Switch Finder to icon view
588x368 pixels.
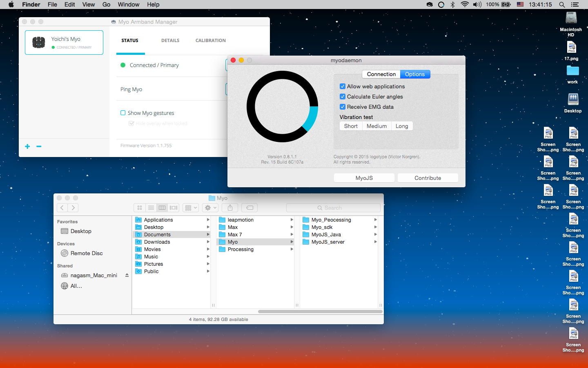coord(140,208)
